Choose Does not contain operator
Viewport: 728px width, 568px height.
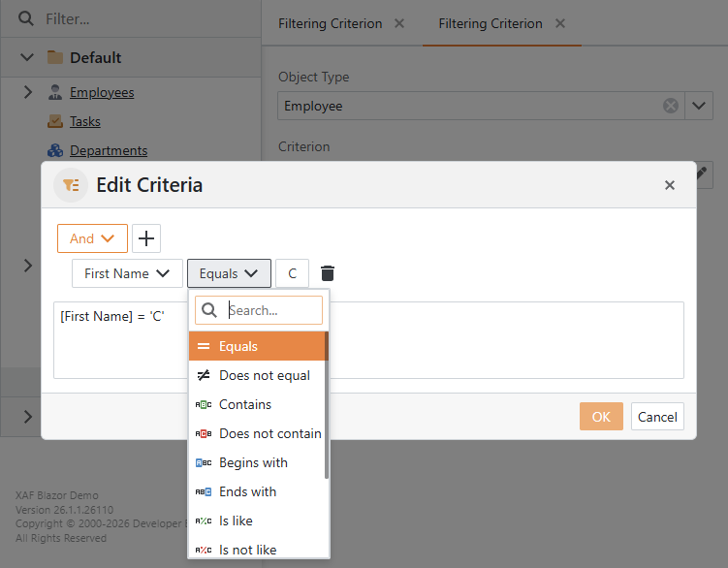[x=257, y=434]
